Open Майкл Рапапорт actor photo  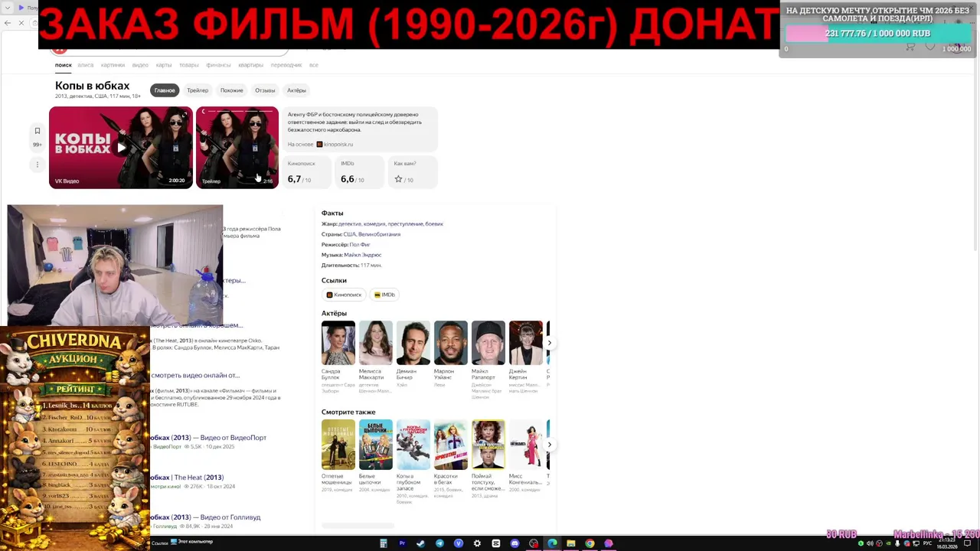(x=488, y=343)
